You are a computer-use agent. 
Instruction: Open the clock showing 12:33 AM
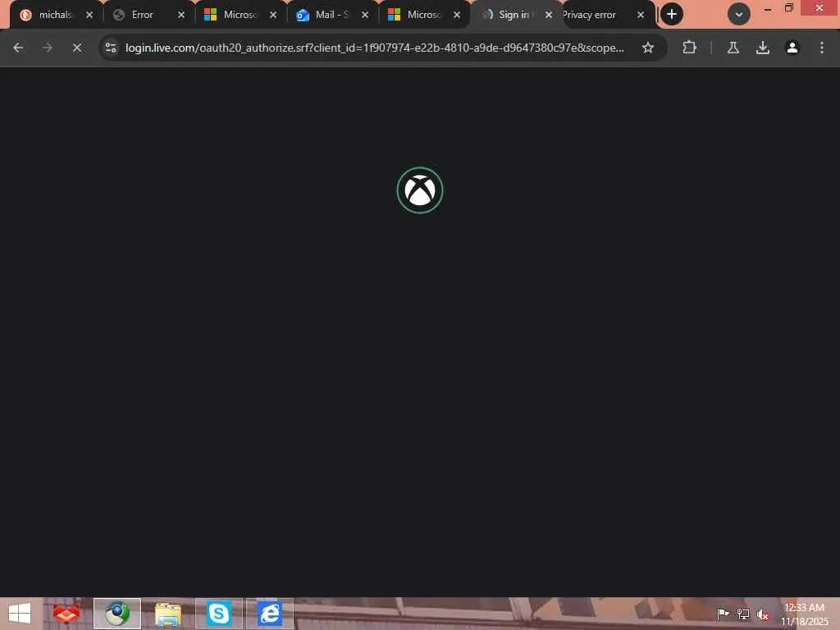click(x=804, y=614)
